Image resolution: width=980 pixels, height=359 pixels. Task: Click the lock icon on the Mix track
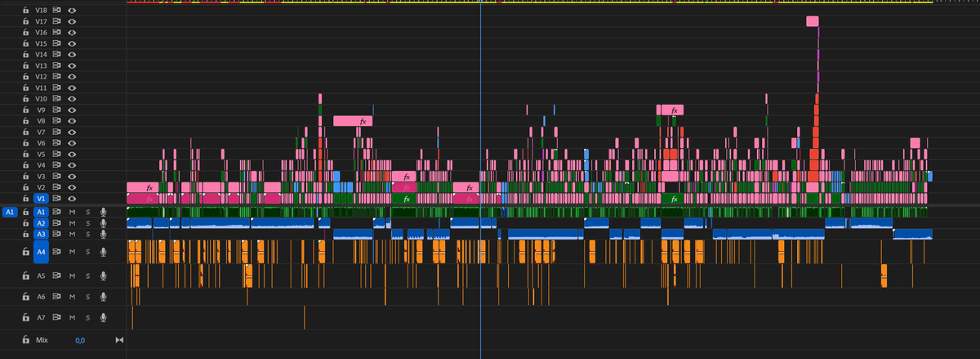tap(26, 339)
